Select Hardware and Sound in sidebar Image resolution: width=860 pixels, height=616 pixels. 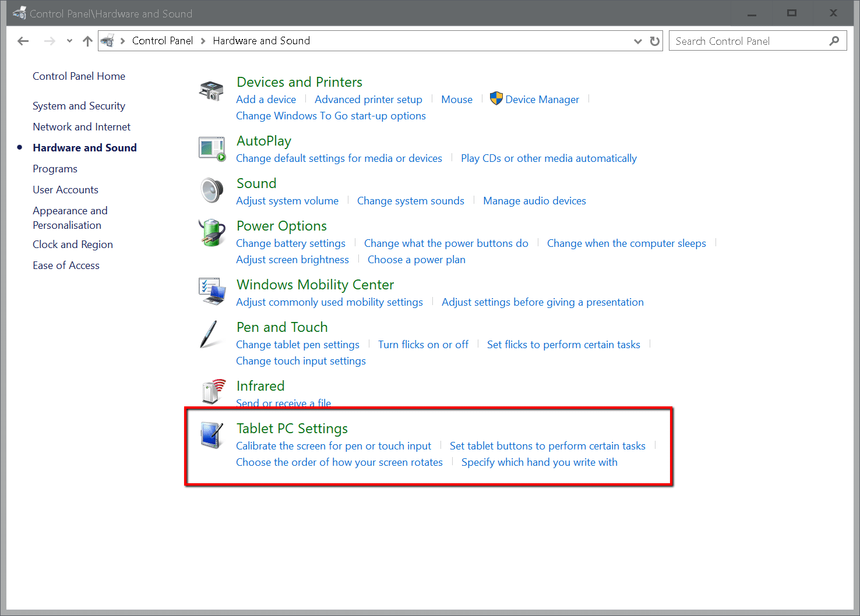pos(84,148)
